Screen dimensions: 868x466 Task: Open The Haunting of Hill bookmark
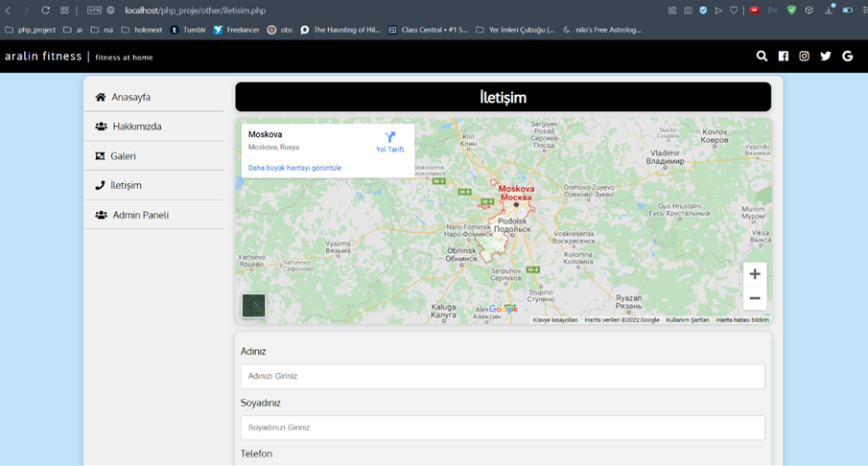pyautogui.click(x=340, y=30)
